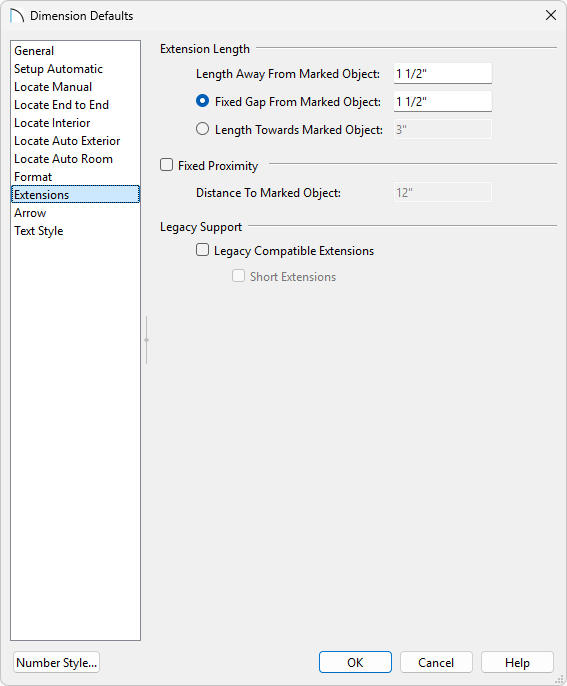This screenshot has width=567, height=686.
Task: Click the Extension Length heading
Action: (205, 49)
